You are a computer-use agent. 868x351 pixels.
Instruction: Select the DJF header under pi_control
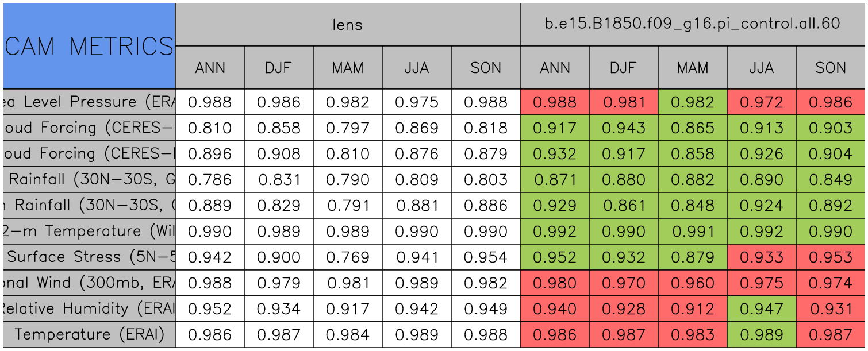[624, 68]
